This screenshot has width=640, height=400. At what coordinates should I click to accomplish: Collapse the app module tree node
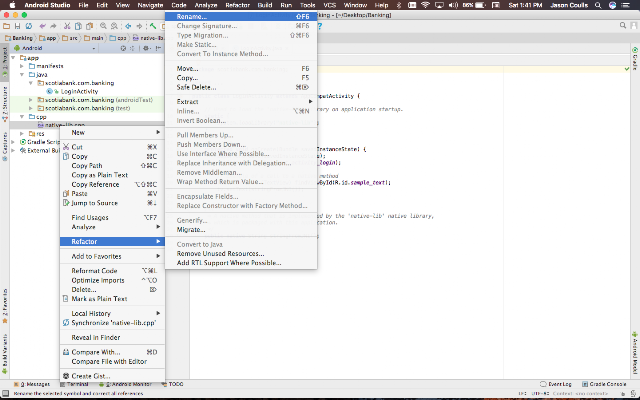(13, 58)
